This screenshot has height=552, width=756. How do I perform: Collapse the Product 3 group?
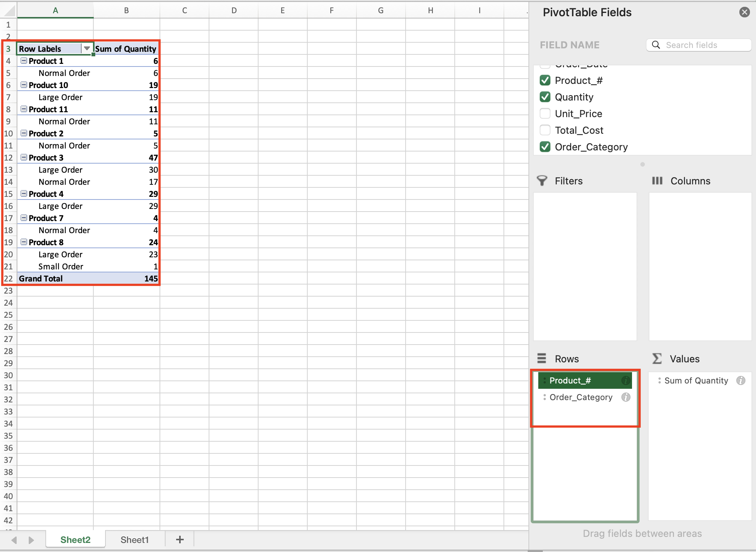23,158
